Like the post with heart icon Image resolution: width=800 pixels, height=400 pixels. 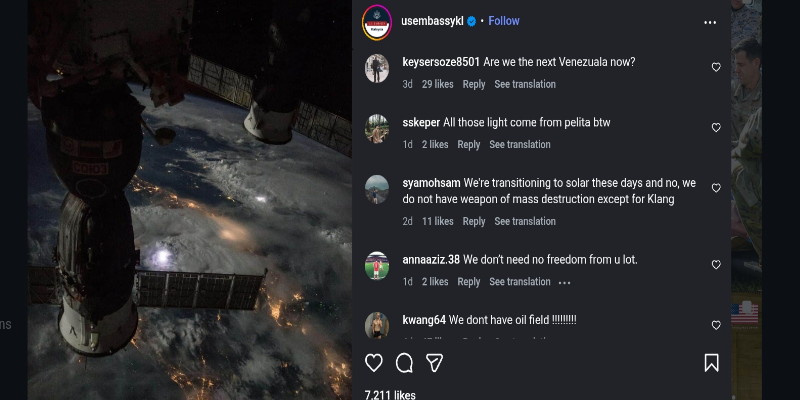click(374, 363)
